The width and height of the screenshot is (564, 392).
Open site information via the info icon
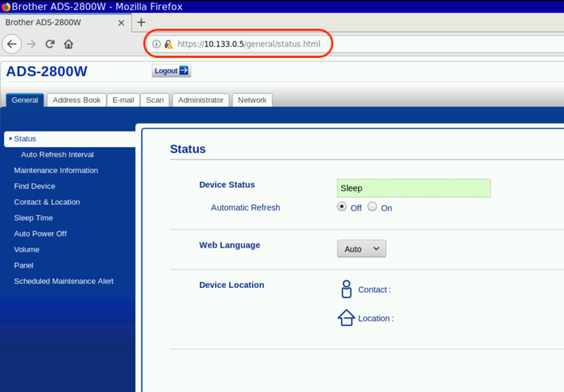(x=156, y=44)
